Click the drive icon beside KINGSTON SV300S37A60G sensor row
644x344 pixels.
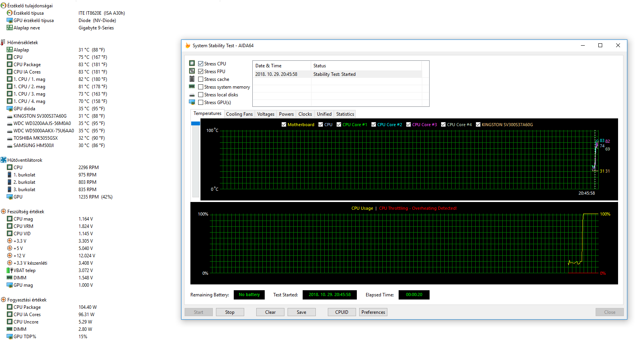click(x=10, y=116)
